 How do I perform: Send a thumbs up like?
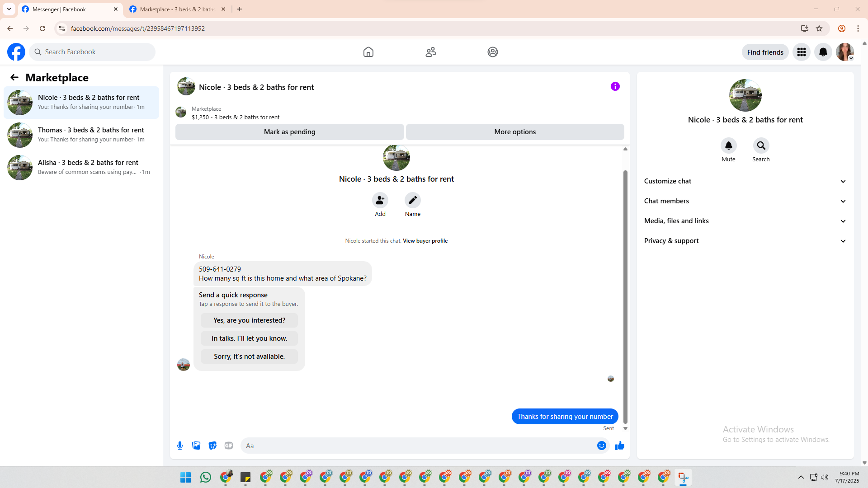pos(620,446)
